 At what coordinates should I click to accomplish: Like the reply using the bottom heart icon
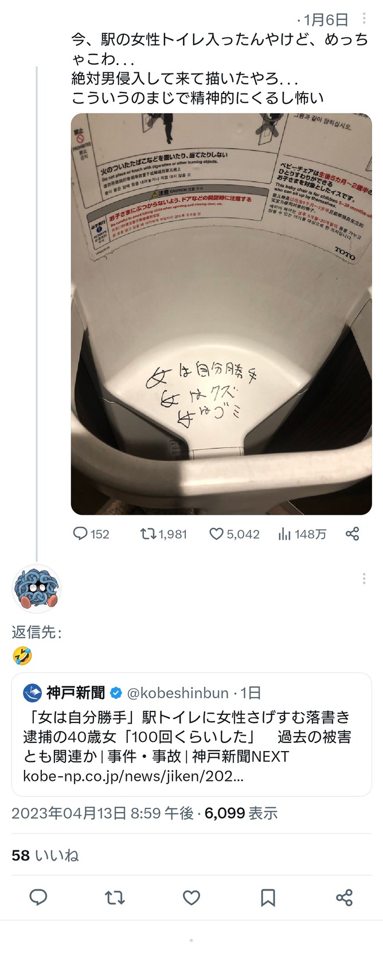coord(191,897)
